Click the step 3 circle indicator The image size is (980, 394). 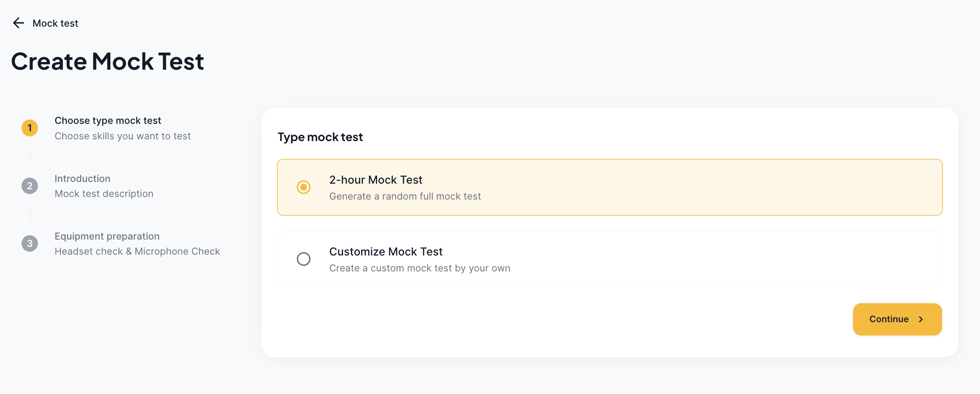click(x=29, y=243)
